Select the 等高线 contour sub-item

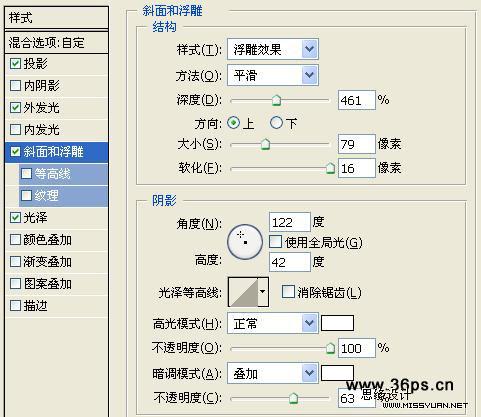(x=63, y=174)
